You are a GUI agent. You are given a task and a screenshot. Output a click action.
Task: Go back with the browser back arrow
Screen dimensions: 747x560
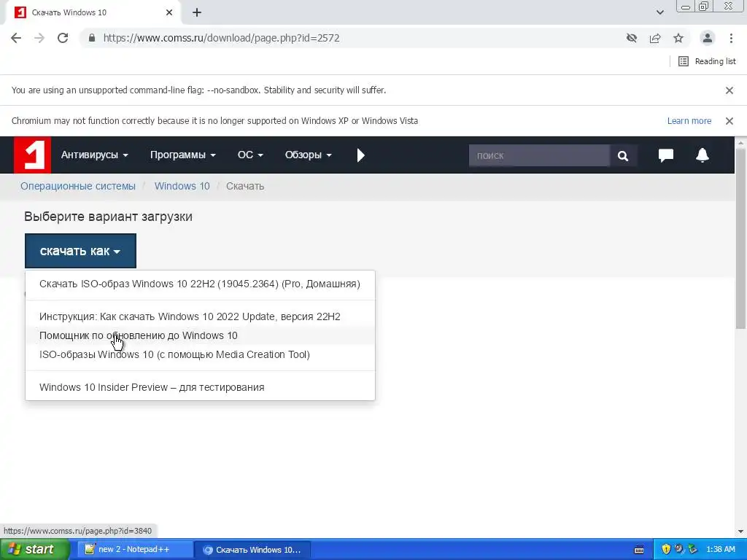point(16,38)
